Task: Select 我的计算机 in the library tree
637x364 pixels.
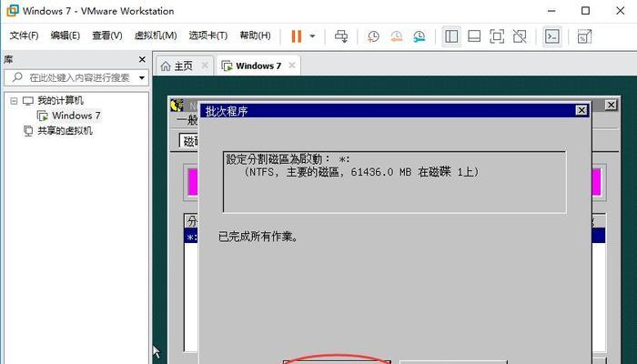Action: pyautogui.click(x=61, y=100)
